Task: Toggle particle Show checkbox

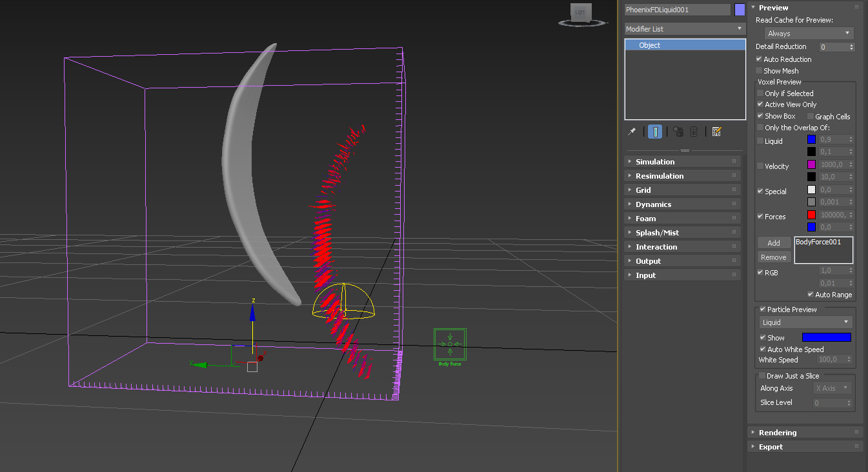Action: coord(763,338)
